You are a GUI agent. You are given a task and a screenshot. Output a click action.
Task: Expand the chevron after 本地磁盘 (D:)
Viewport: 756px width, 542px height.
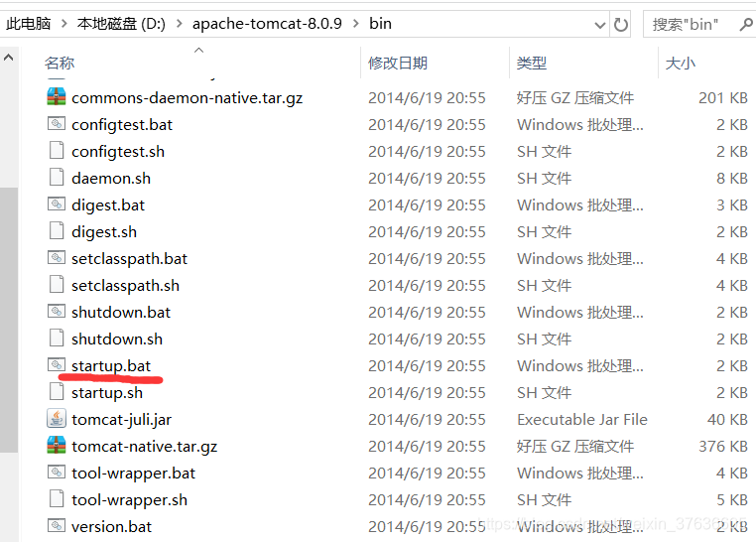tap(180, 24)
